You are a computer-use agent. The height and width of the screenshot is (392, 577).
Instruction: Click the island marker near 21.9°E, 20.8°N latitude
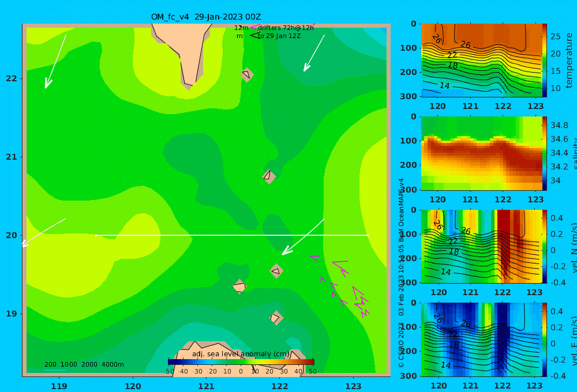click(269, 176)
